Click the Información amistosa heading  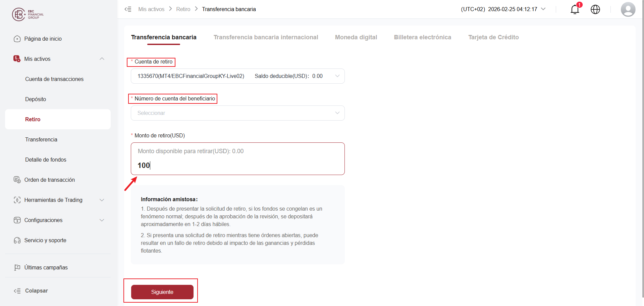169,200
